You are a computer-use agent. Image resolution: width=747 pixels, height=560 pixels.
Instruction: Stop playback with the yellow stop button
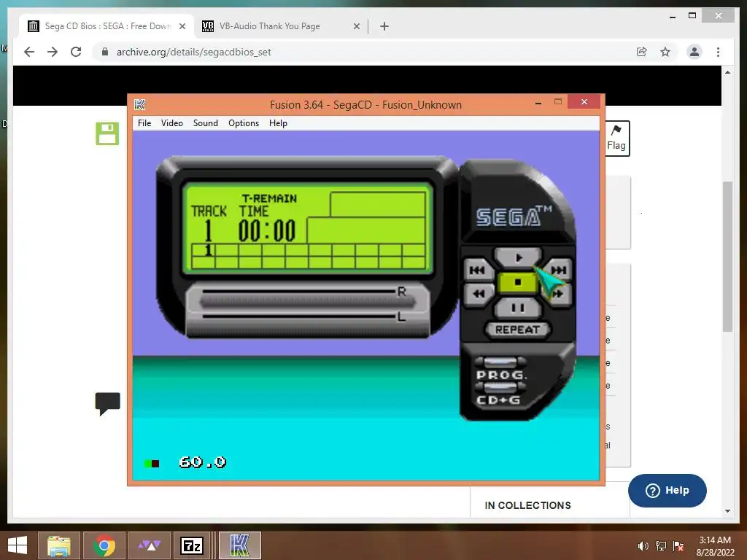[518, 282]
